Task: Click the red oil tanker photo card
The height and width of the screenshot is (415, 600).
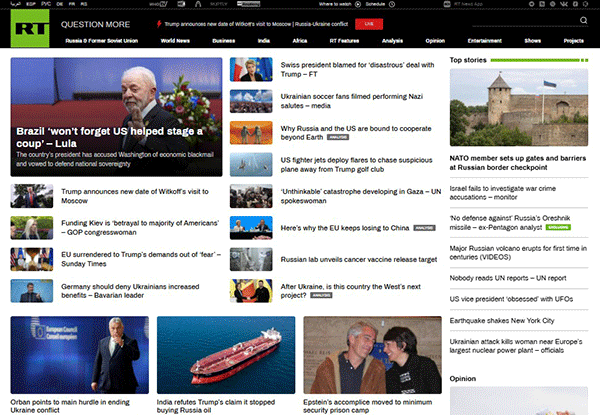Action: pyautogui.click(x=226, y=355)
